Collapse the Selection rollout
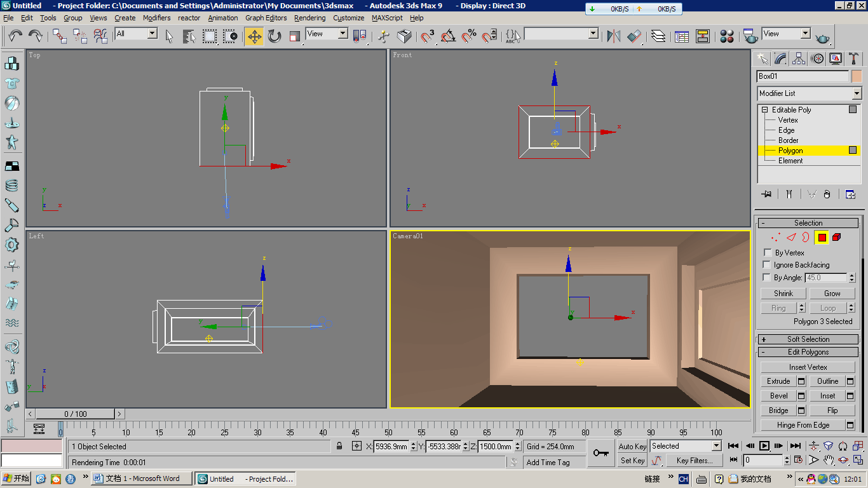Screen dimensions: 868x488 pos(808,223)
